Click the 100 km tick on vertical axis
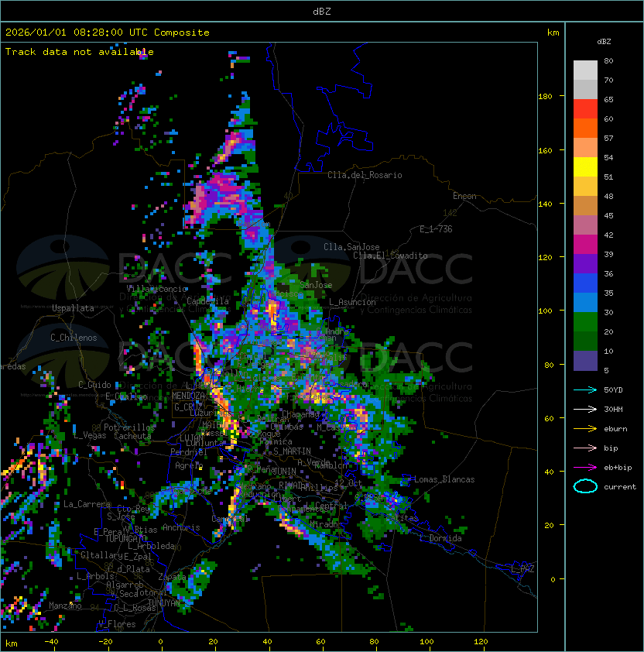 tap(545, 311)
